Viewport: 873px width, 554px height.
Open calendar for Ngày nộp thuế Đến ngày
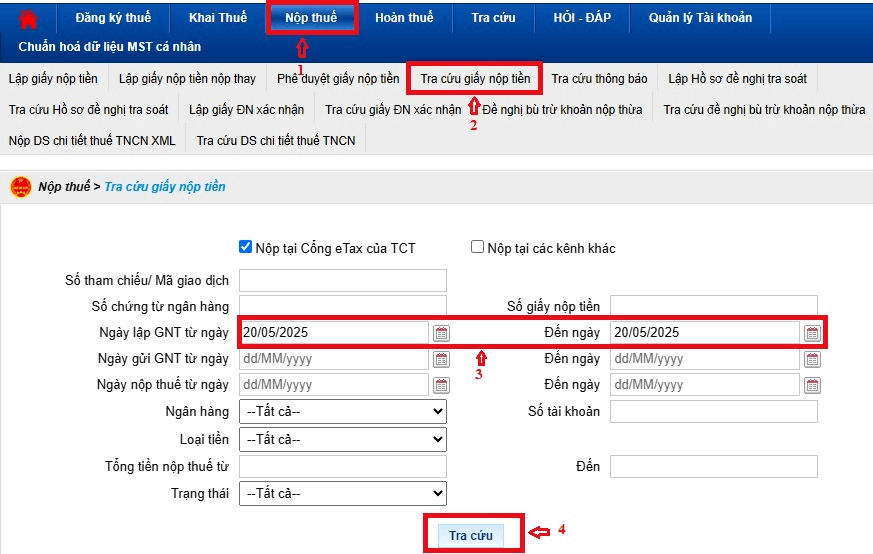click(812, 385)
